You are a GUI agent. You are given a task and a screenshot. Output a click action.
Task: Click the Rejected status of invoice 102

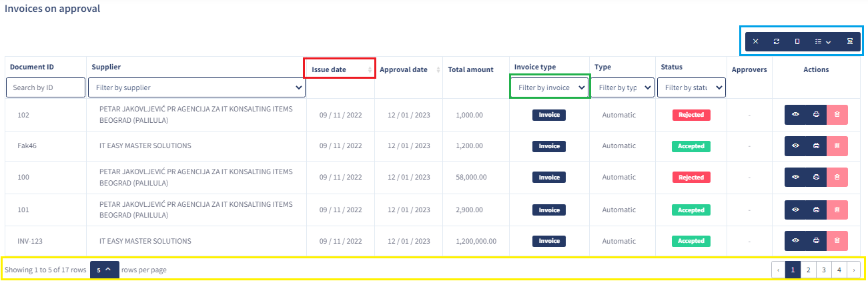(x=691, y=115)
